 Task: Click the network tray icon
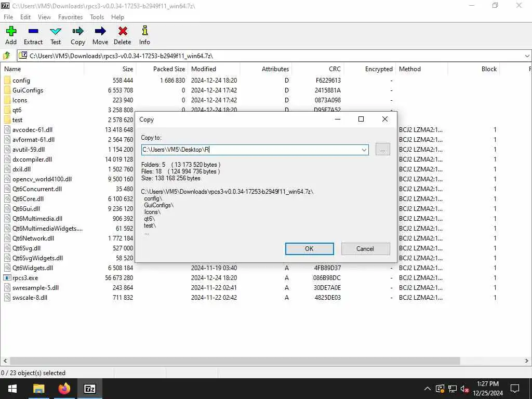[453, 389]
